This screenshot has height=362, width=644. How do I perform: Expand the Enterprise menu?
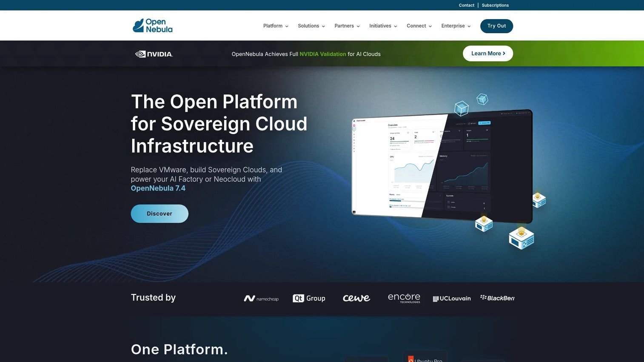[x=456, y=26]
